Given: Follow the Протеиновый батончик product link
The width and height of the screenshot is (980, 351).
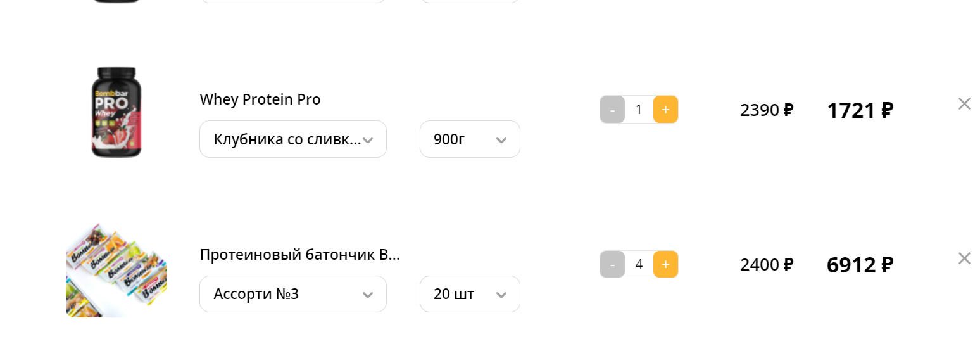Looking at the screenshot, I should 299,255.
